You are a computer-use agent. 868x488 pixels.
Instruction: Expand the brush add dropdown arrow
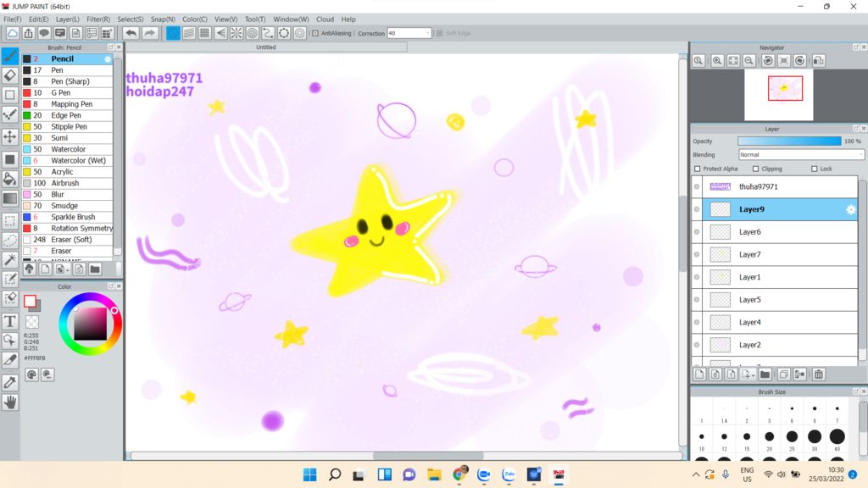click(67, 269)
